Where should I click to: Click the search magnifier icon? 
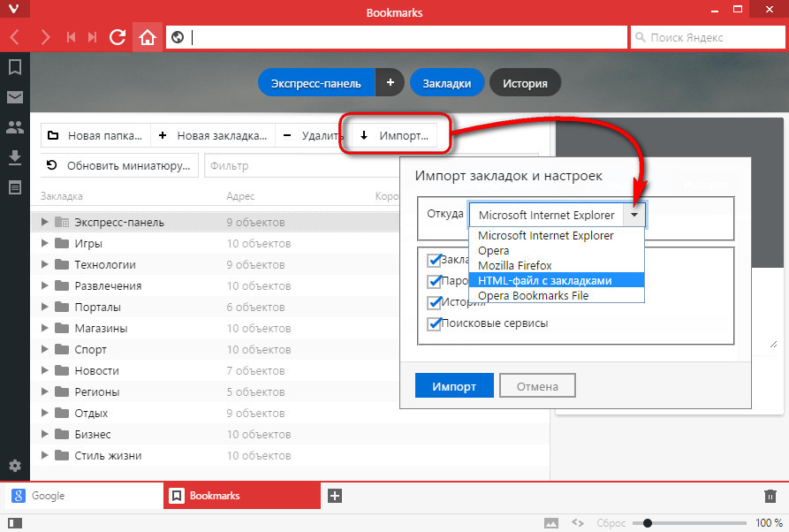tap(641, 37)
